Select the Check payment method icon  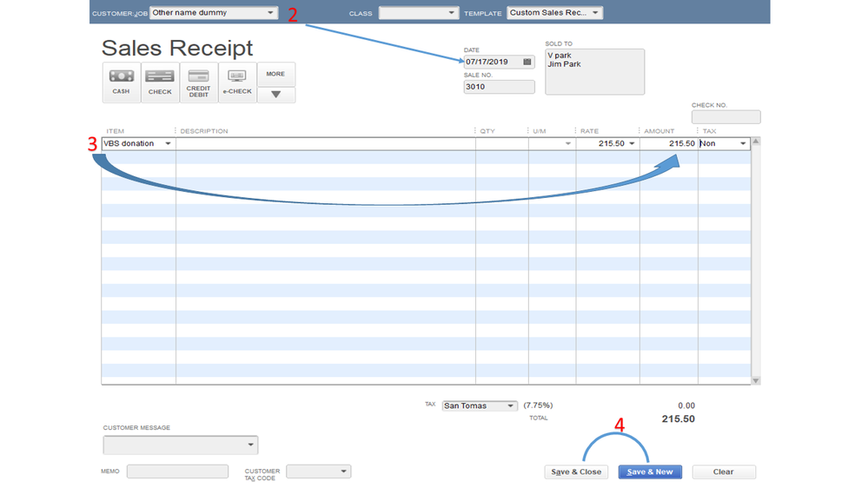coord(160,82)
